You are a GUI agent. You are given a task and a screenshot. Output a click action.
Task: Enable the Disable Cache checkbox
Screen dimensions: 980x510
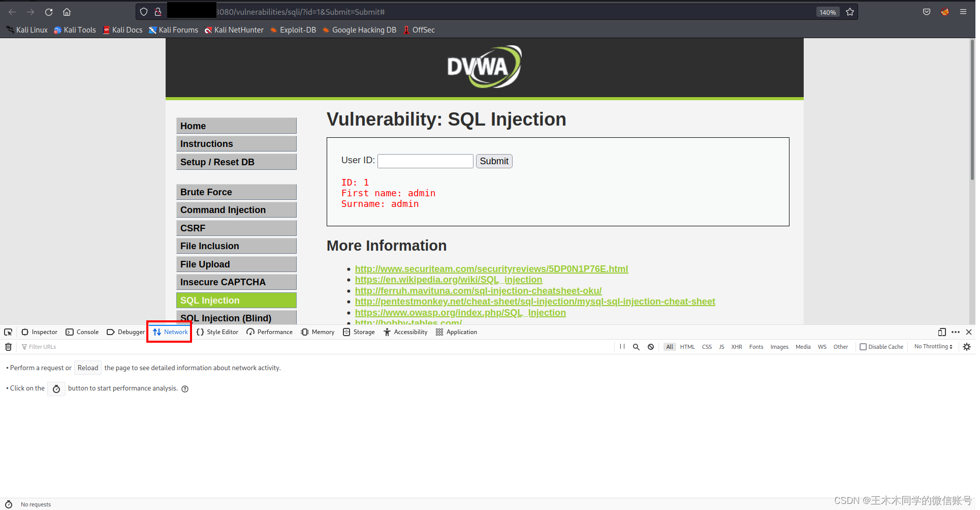pyautogui.click(x=863, y=347)
